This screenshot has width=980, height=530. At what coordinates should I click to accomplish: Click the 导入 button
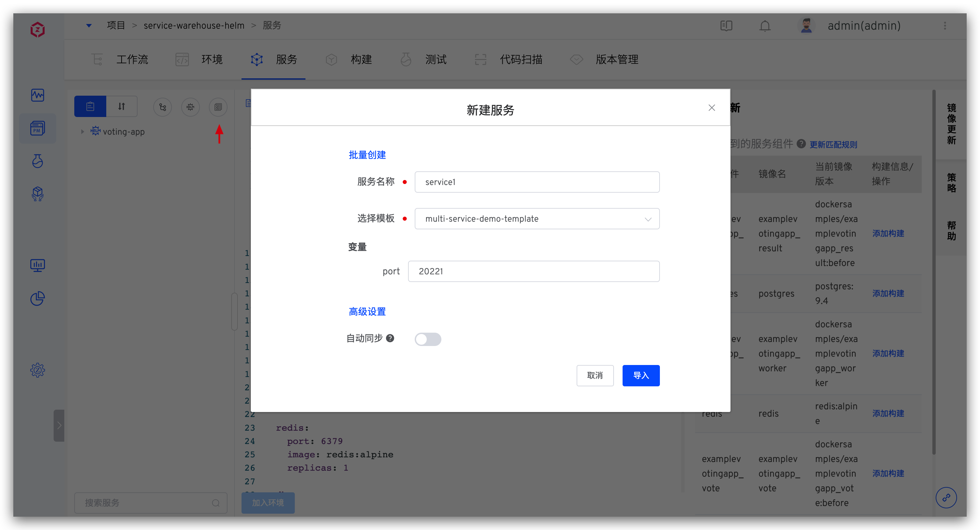click(x=641, y=375)
